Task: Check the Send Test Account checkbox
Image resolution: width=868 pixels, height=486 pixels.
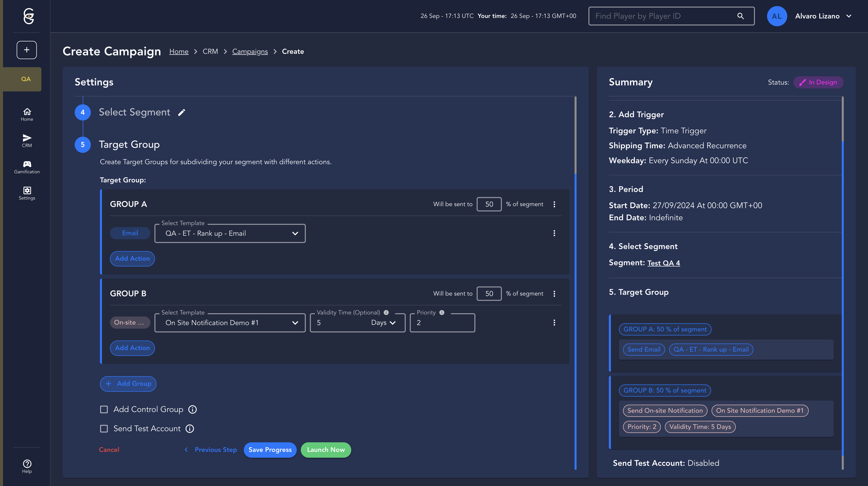Action: click(x=104, y=429)
